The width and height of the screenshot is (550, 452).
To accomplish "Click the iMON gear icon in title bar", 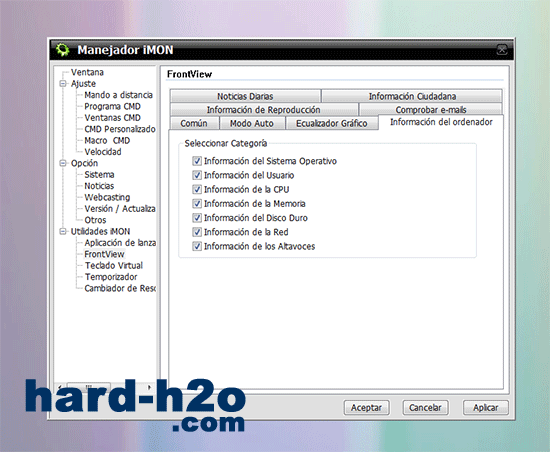I will [x=63, y=50].
